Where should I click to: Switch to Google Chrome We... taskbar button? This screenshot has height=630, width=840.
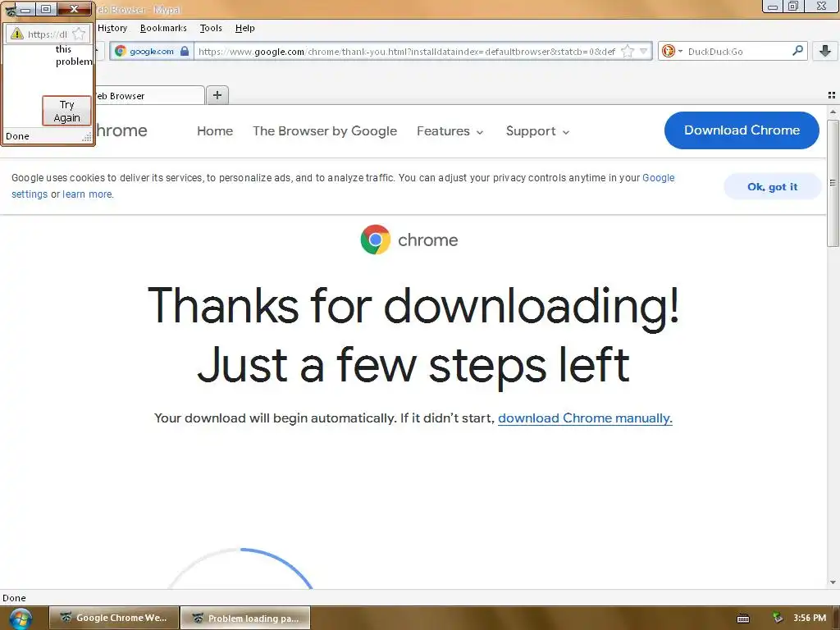tap(114, 618)
